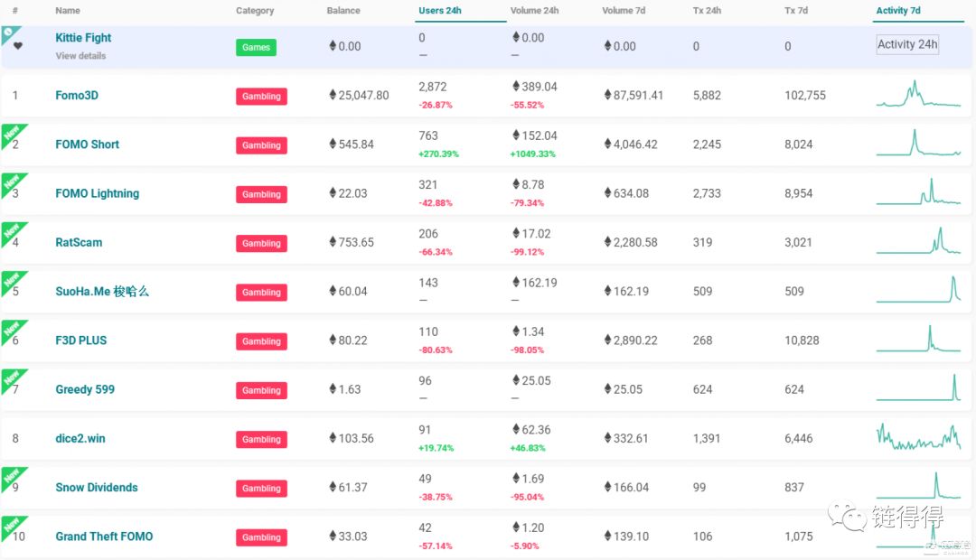This screenshot has height=560, width=976.
Task: Click Gambling badge on RatScam row
Action: pyautogui.click(x=261, y=243)
